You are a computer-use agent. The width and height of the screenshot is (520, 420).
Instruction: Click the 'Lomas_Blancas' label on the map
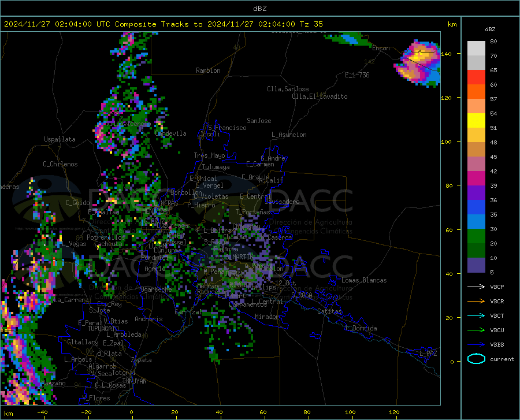pyautogui.click(x=364, y=280)
